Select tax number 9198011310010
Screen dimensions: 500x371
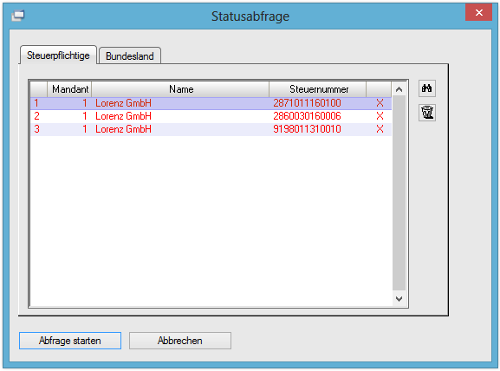307,129
